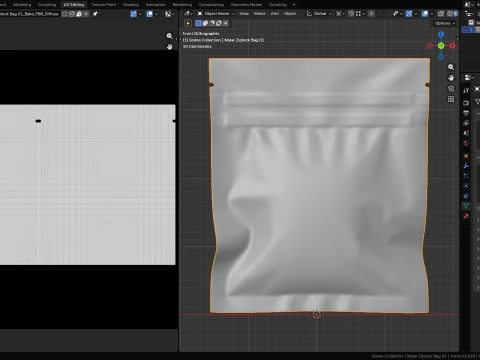
Task: Select the UV Editing workspace tab
Action: [74, 5]
